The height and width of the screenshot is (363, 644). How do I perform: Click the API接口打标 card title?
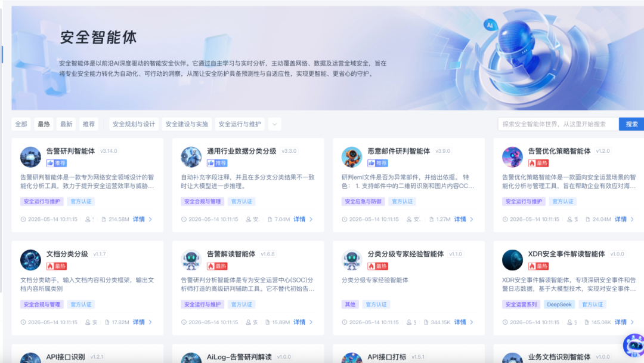tap(387, 357)
